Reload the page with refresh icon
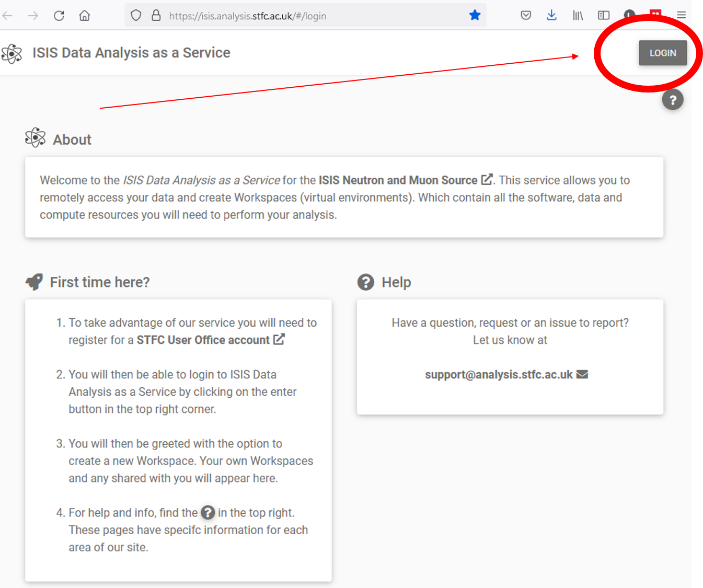This screenshot has height=588, width=703. [59, 16]
